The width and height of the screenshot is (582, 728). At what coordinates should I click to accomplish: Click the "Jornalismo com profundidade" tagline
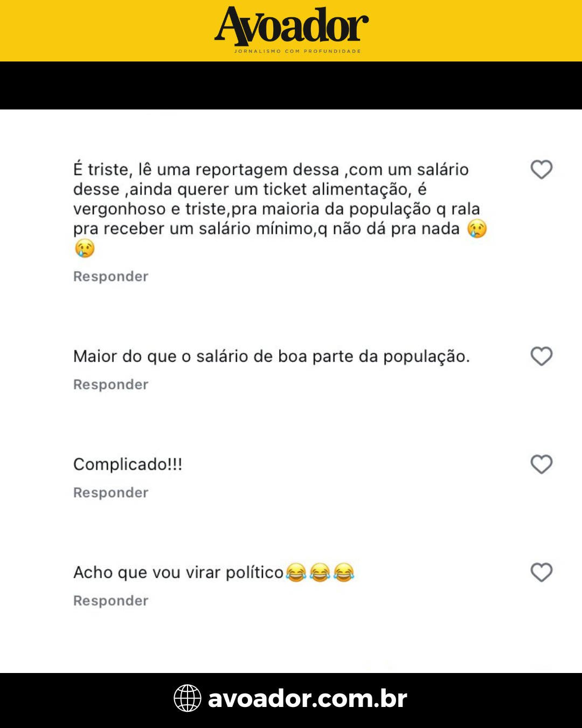[x=297, y=51]
